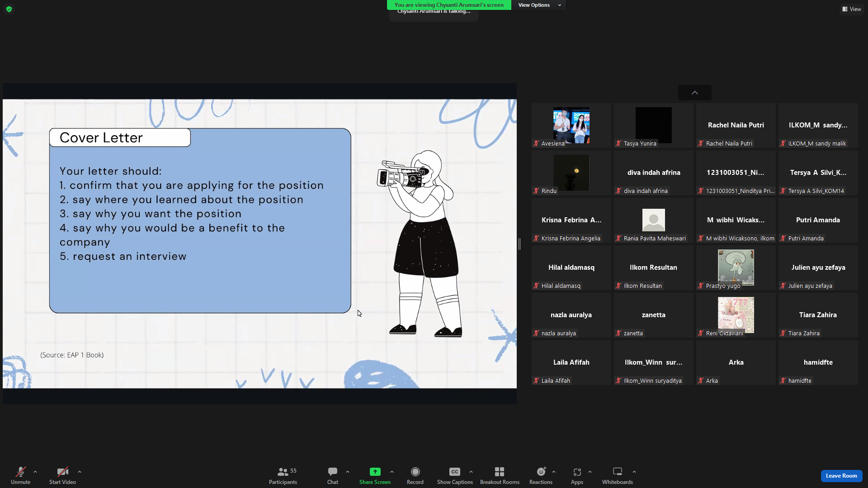This screenshot has width=868, height=488.
Task: Click the muted mic icon beside Tasya Yunira
Action: tap(619, 143)
